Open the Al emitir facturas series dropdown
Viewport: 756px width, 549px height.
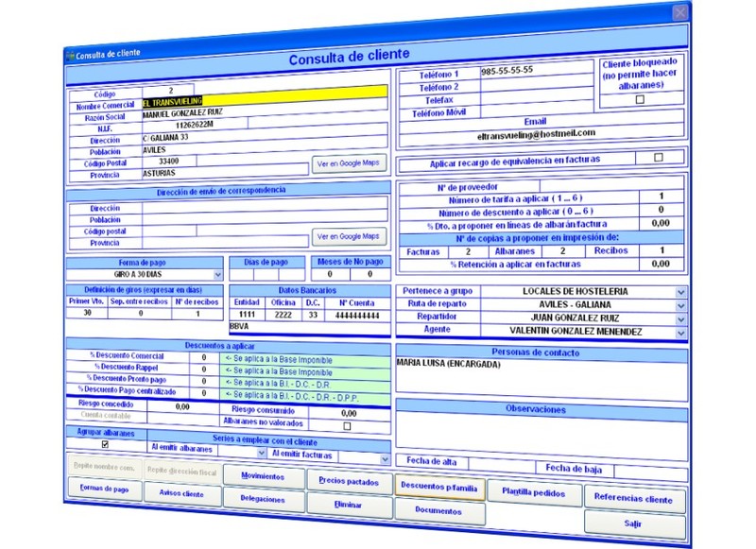[x=384, y=458]
